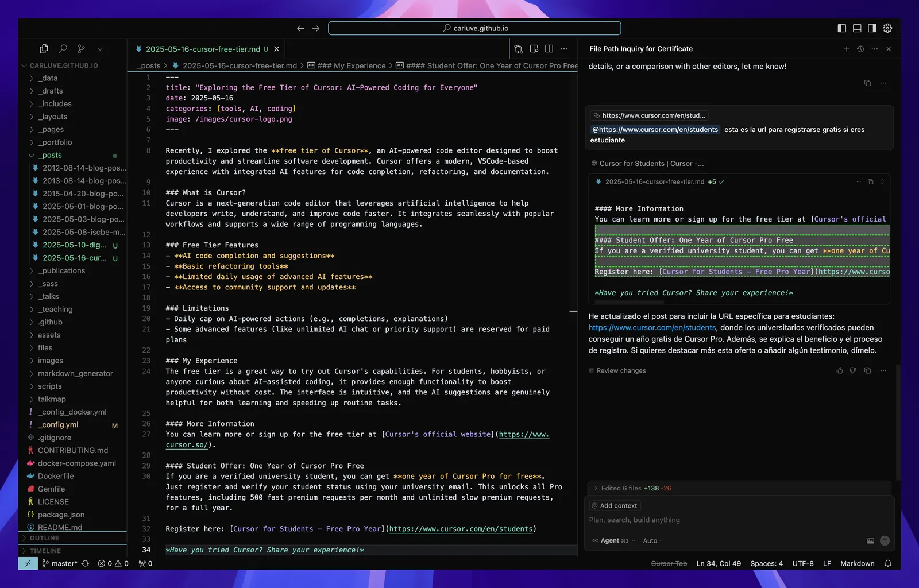Collapse the _posts folder

[x=73, y=155]
